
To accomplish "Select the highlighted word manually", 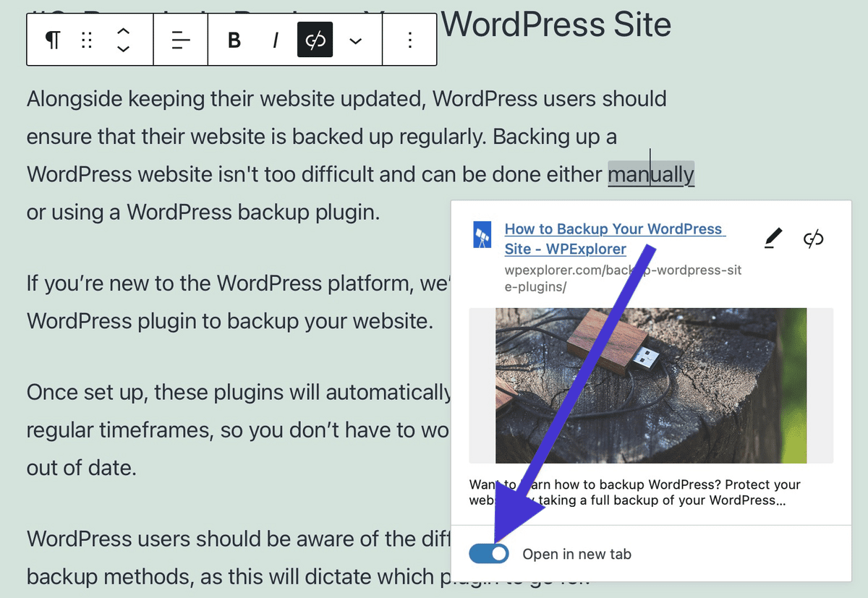I will [x=651, y=174].
